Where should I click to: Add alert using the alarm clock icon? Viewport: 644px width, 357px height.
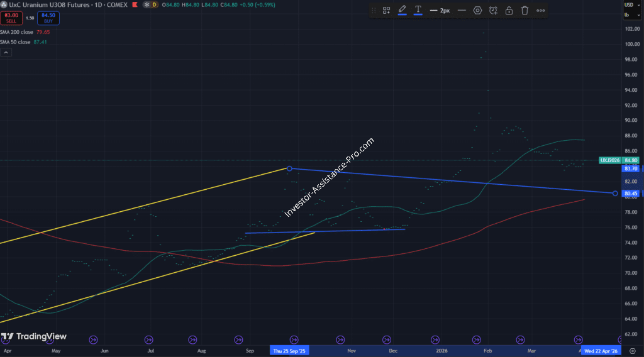tap(493, 11)
